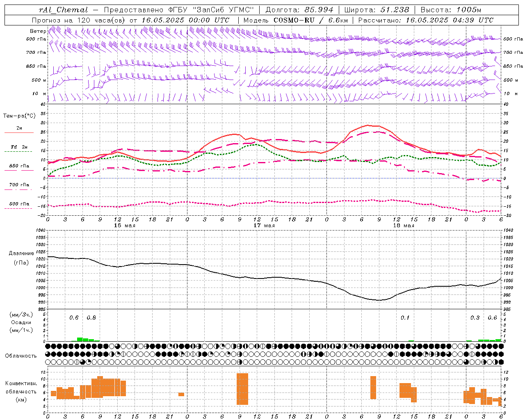The width and height of the screenshot is (525, 420).
Task: Click the model label COSMO-RU / 6.6км
Action: tap(310, 20)
